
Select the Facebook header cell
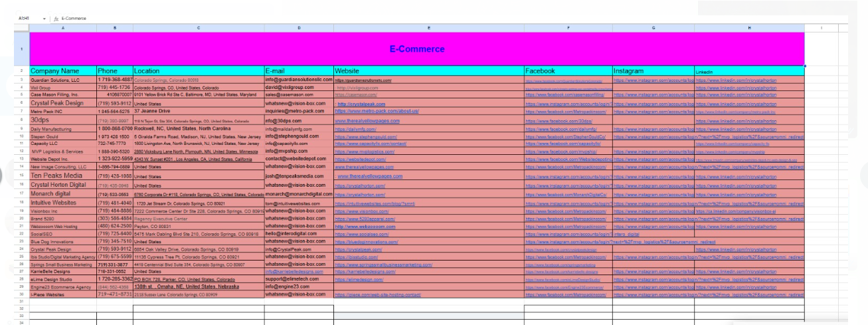(x=568, y=70)
